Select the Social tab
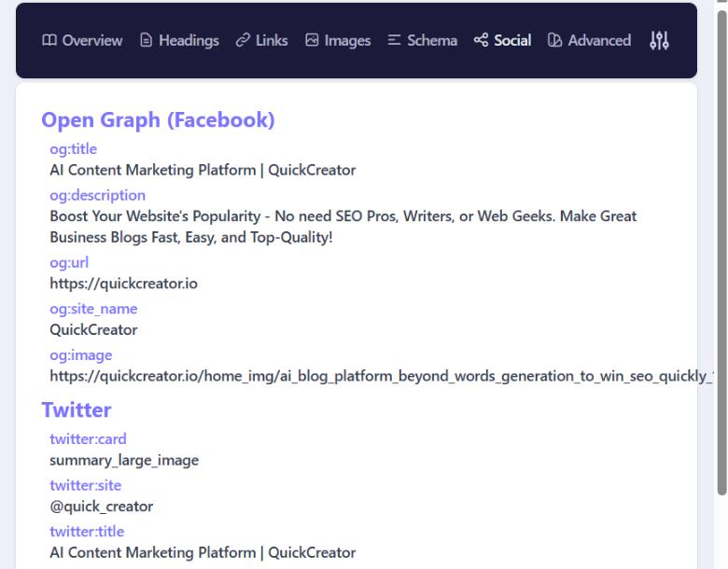 click(502, 40)
